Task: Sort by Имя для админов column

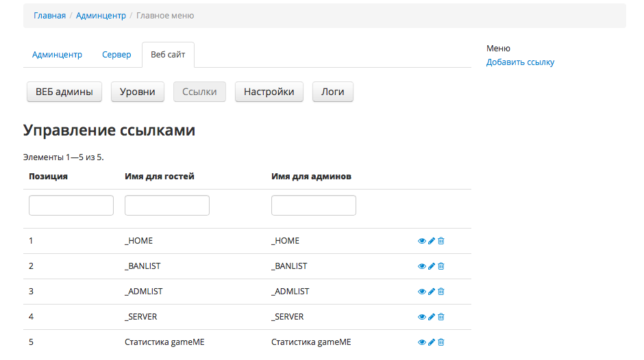Action: tap(311, 177)
